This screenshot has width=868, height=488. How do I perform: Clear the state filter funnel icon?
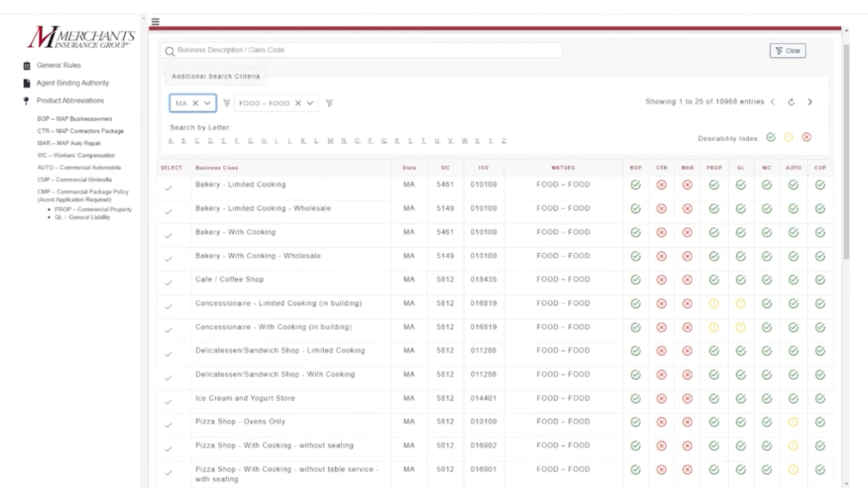227,103
